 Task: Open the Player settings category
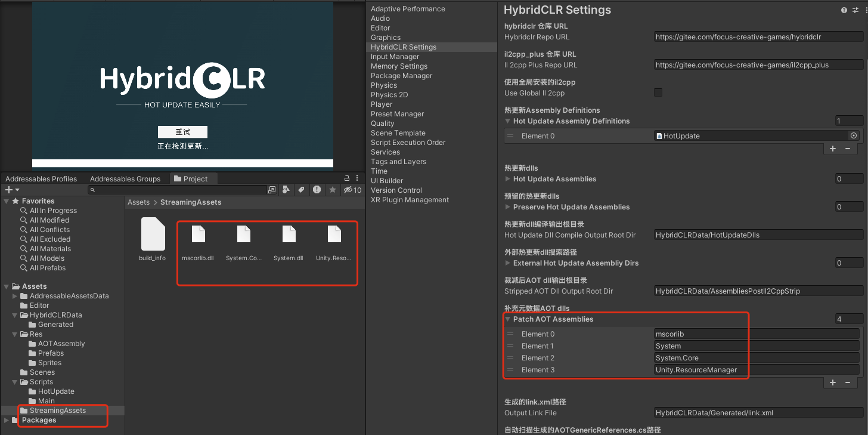click(x=382, y=104)
